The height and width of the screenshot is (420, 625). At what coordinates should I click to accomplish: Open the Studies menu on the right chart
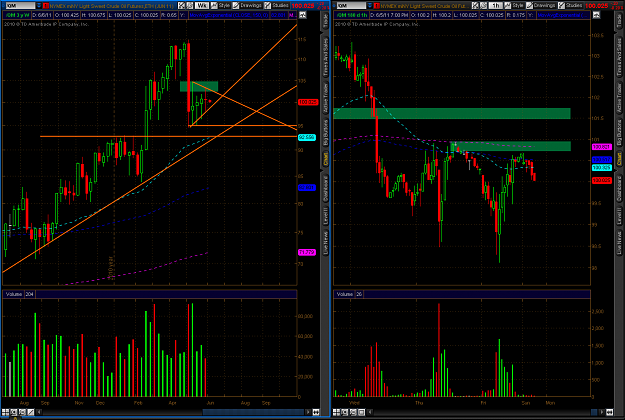(570, 6)
